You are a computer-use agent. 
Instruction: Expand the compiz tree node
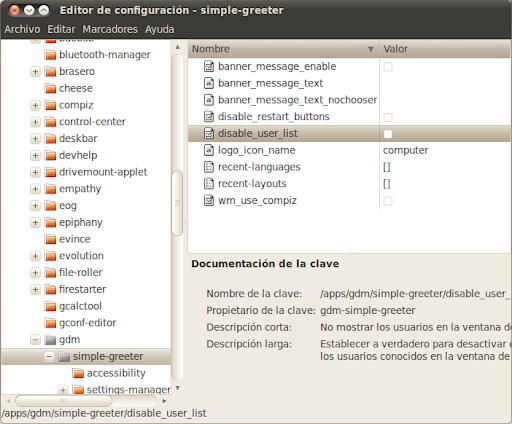tap(35, 105)
